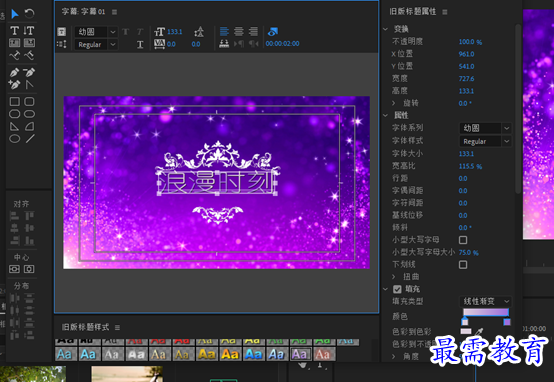554x382 pixels.
Task: Select the Rotation tool
Action: (x=29, y=14)
